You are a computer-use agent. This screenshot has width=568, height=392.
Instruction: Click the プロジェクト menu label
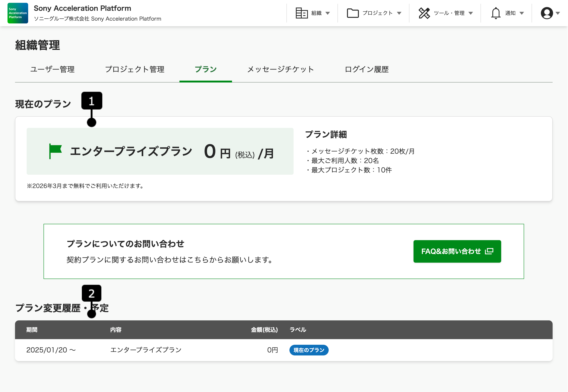[x=378, y=13]
